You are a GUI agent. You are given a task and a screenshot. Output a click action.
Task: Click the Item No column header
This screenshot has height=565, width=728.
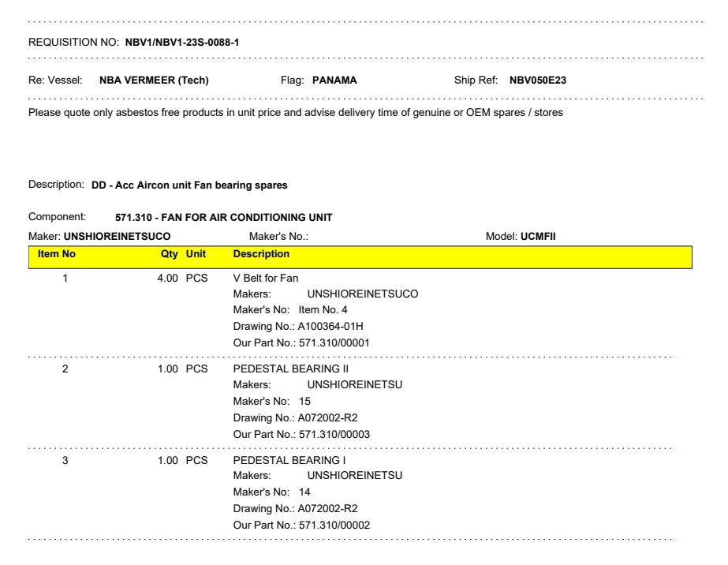tap(57, 254)
